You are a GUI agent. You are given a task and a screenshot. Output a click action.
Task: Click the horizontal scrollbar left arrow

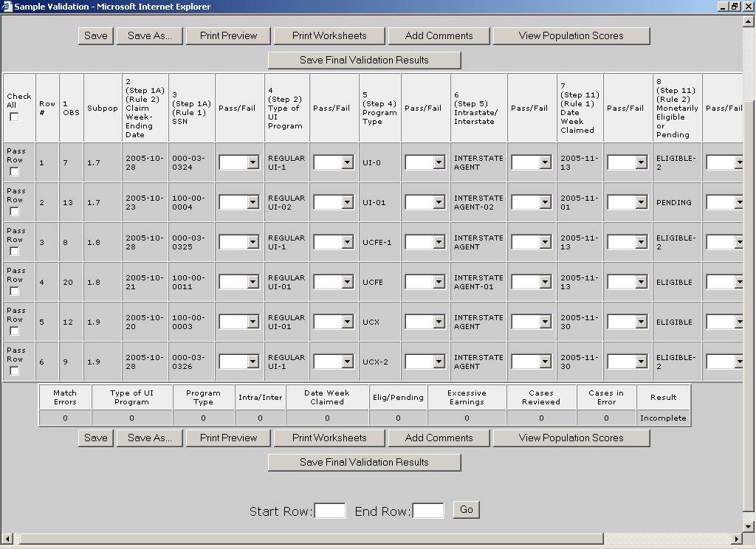point(7,539)
